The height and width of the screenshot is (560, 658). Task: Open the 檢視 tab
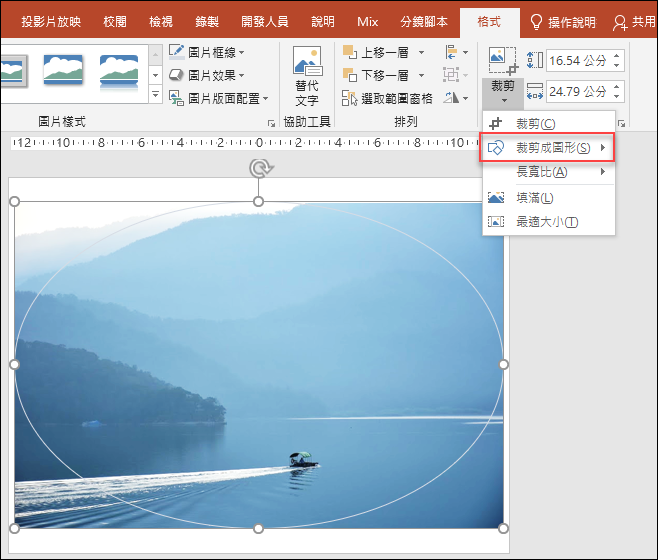pyautogui.click(x=161, y=22)
